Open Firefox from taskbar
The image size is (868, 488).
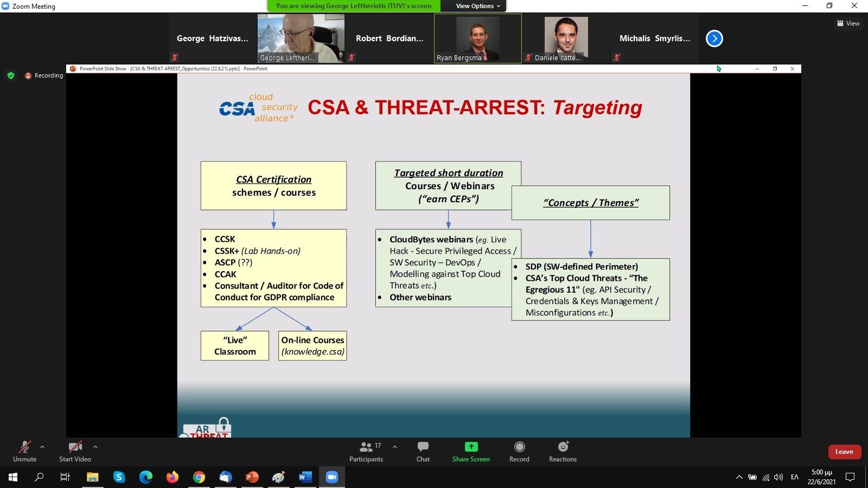(x=173, y=477)
